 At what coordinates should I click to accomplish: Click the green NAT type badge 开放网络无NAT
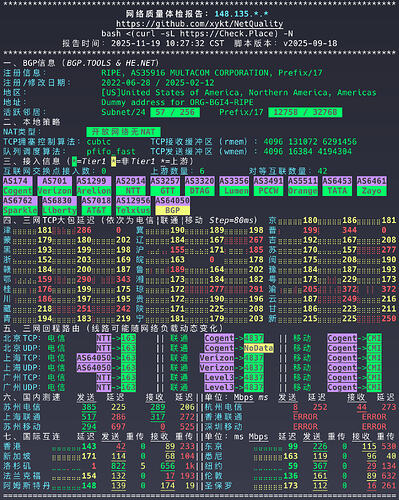click(123, 132)
